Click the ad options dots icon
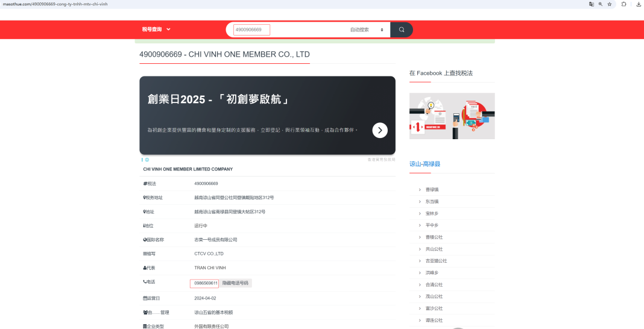Screen dimensions: 644x329 tap(142, 160)
